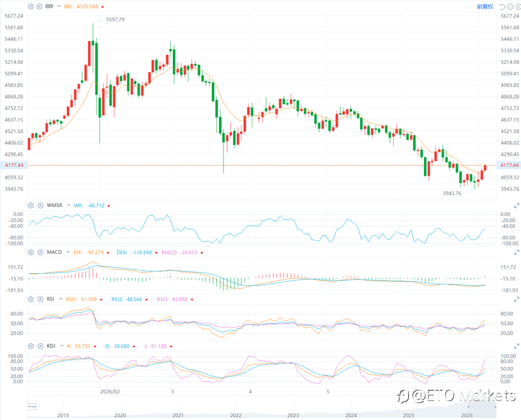Image resolution: width=521 pixels, height=420 pixels.
Task: Open WMSR indicator settings gear
Action: (x=31, y=206)
